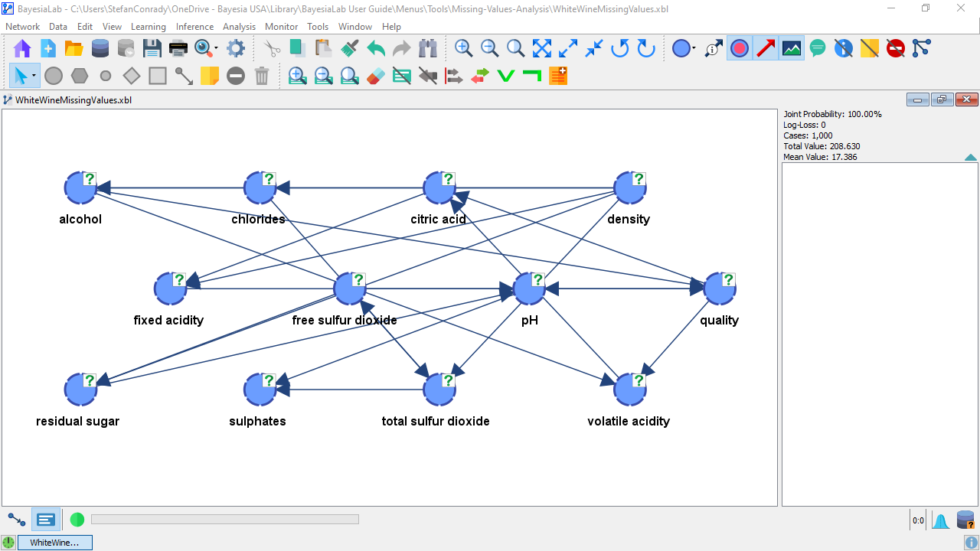Click the binoculars search icon
Image resolution: width=980 pixels, height=551 pixels.
coord(428,49)
